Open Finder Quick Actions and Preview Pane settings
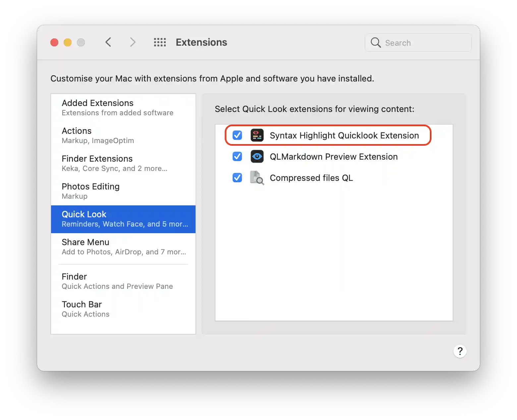The image size is (517, 420). click(x=97, y=281)
